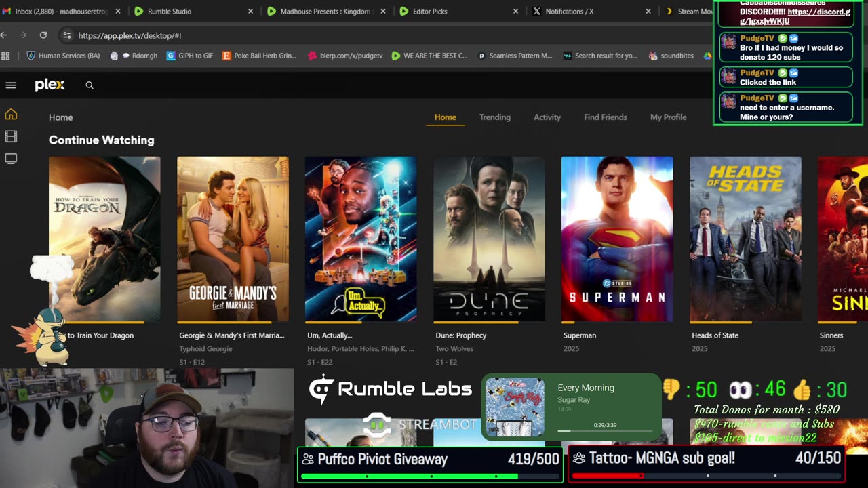868x488 pixels.
Task: Click the Discord invite link in chat overlay
Action: coord(795,16)
